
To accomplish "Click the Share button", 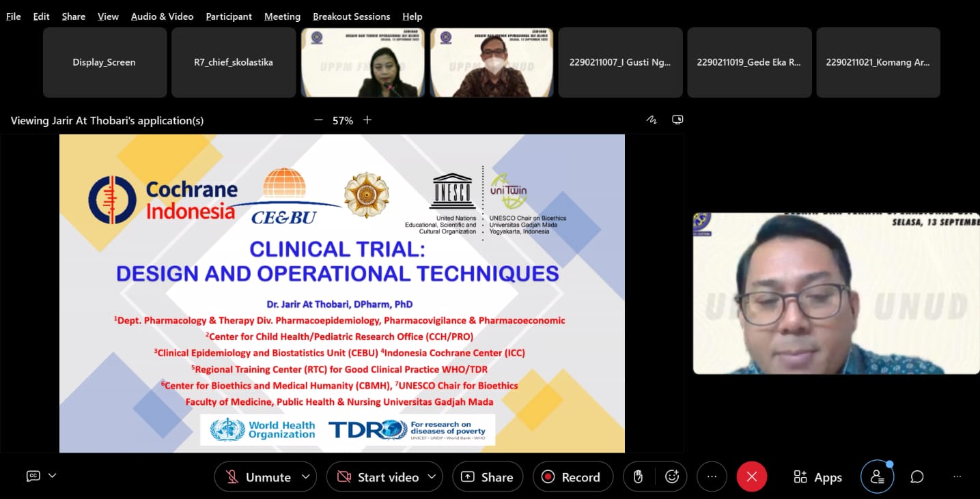I will (x=488, y=477).
